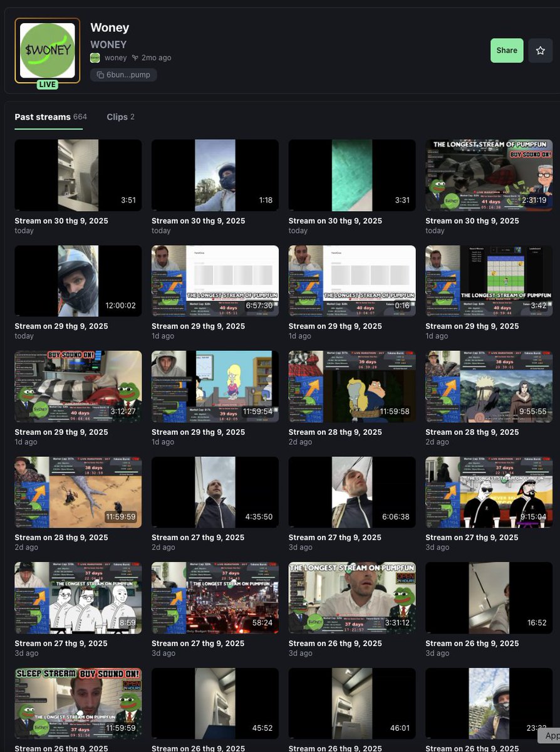The width and height of the screenshot is (560, 752).
Task: Open the 16:52 stream thumbnail
Action: pos(489,598)
